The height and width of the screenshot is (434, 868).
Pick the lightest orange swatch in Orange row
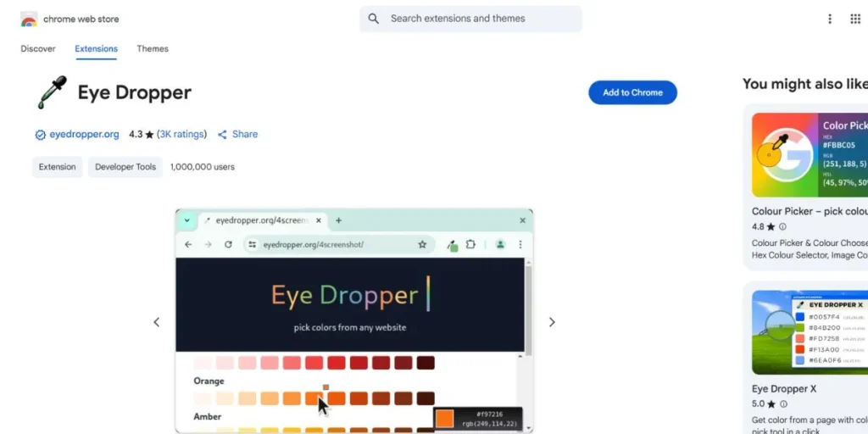click(203, 398)
